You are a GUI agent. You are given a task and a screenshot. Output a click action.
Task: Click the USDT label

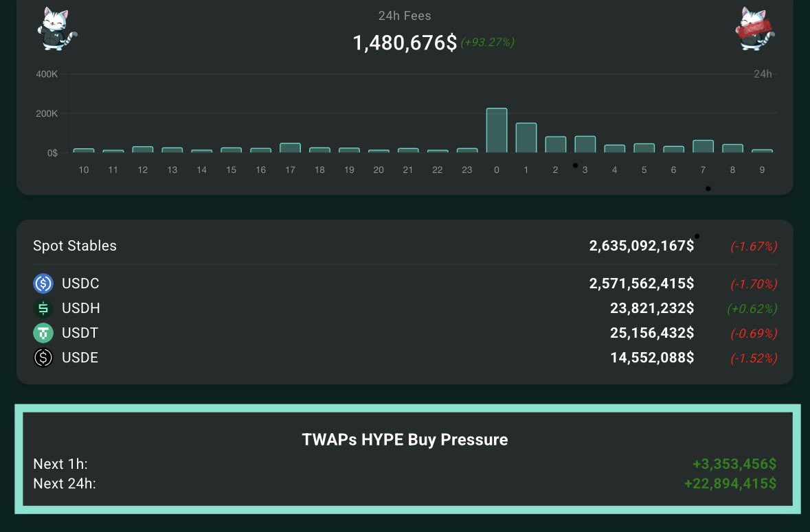[80, 333]
